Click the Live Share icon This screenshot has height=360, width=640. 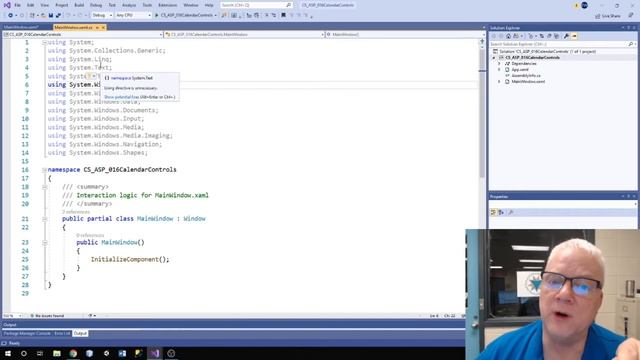coord(598,16)
